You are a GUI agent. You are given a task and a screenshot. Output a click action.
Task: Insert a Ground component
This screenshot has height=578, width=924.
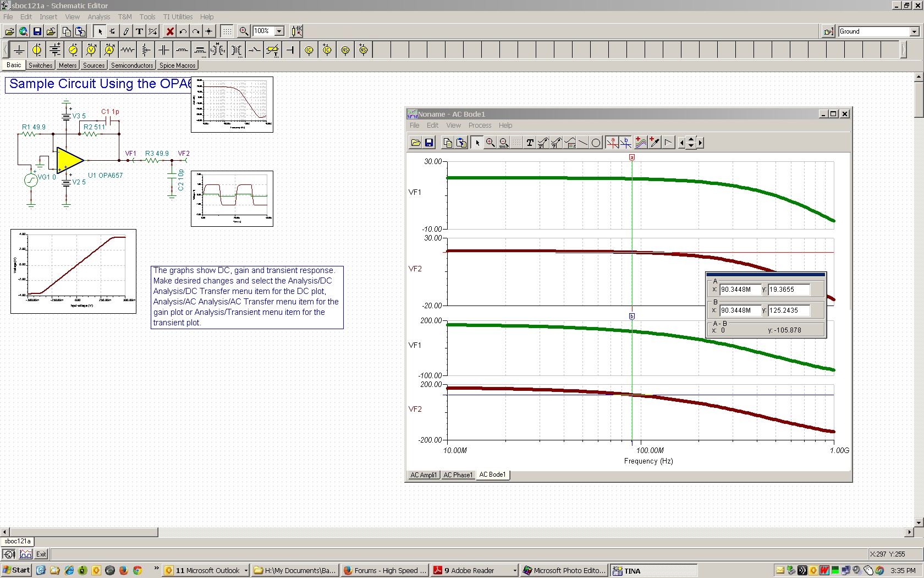[x=19, y=50]
